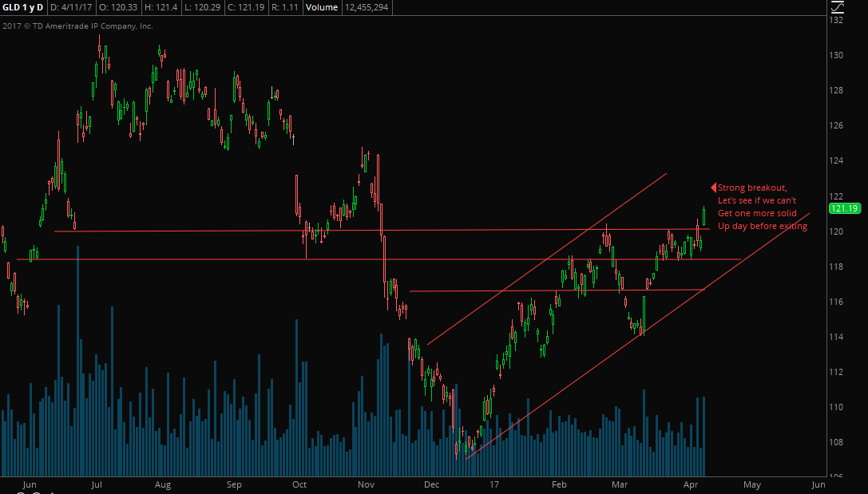Click the low value L: 120.29
868x494 pixels.
pos(204,7)
